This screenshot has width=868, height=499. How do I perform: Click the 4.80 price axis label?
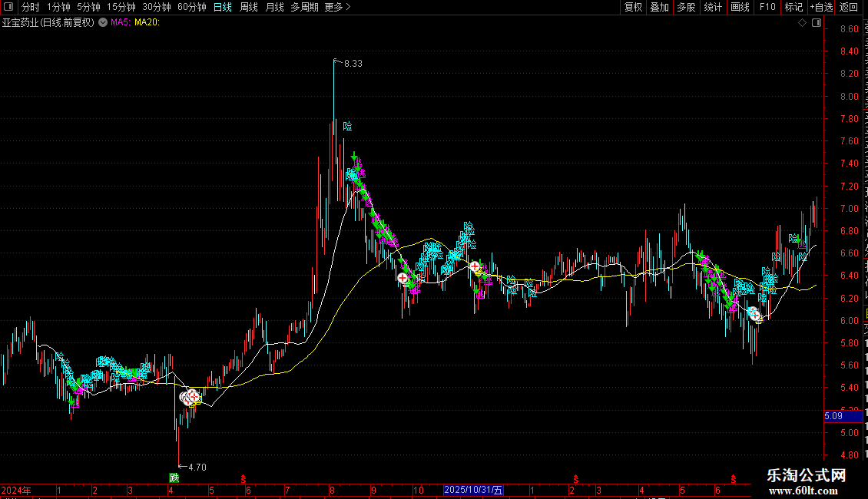[x=849, y=455]
